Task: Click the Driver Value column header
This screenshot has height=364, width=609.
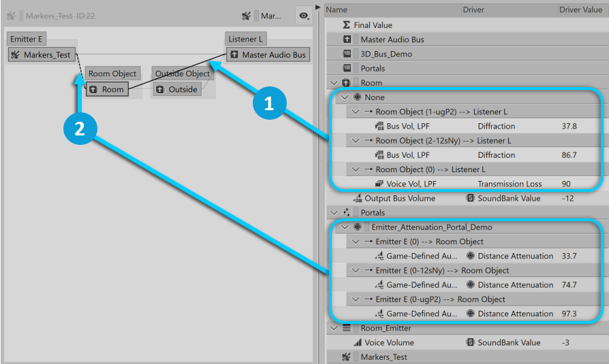Action: point(580,10)
